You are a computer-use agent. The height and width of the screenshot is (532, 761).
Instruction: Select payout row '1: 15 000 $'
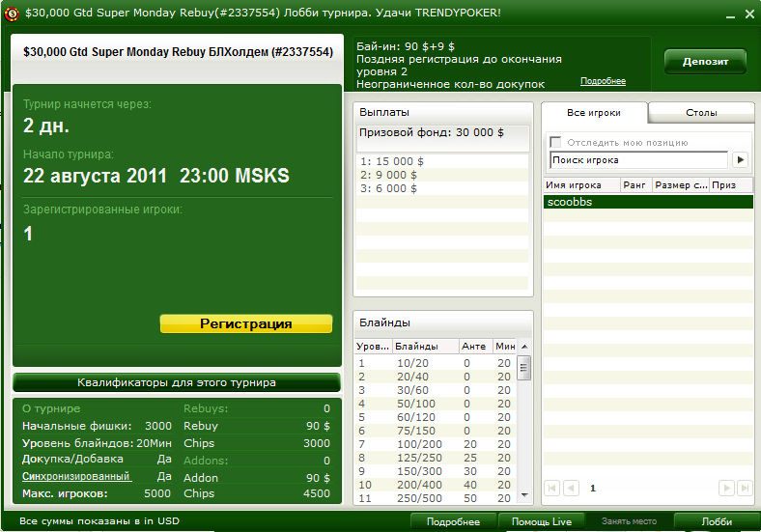click(441, 161)
